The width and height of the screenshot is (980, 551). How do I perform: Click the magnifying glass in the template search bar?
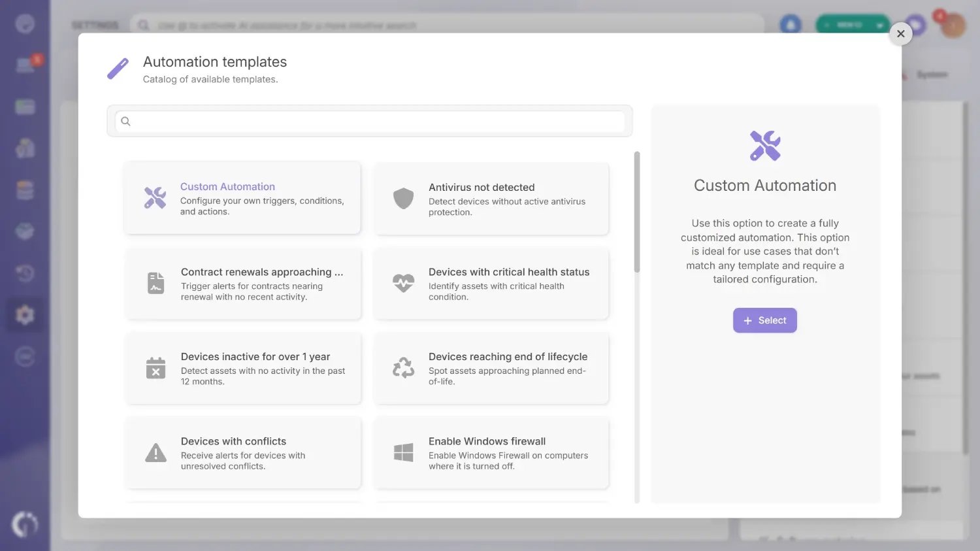[x=125, y=121]
